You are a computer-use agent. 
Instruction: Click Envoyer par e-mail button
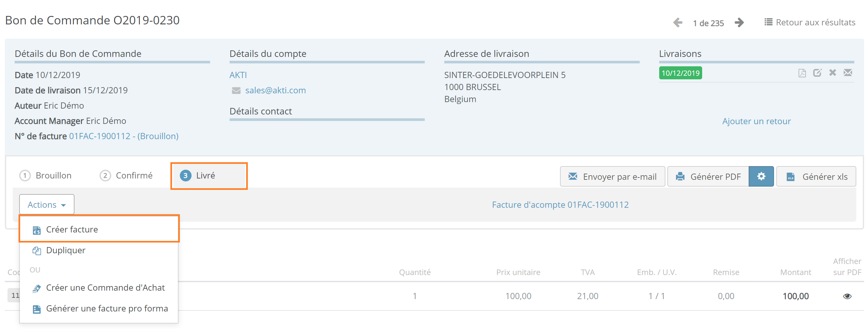pyautogui.click(x=612, y=177)
